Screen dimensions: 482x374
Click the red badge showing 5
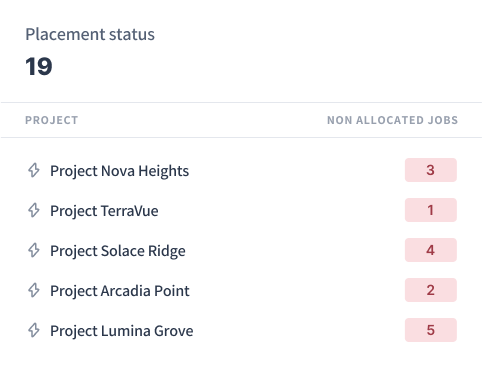(431, 330)
